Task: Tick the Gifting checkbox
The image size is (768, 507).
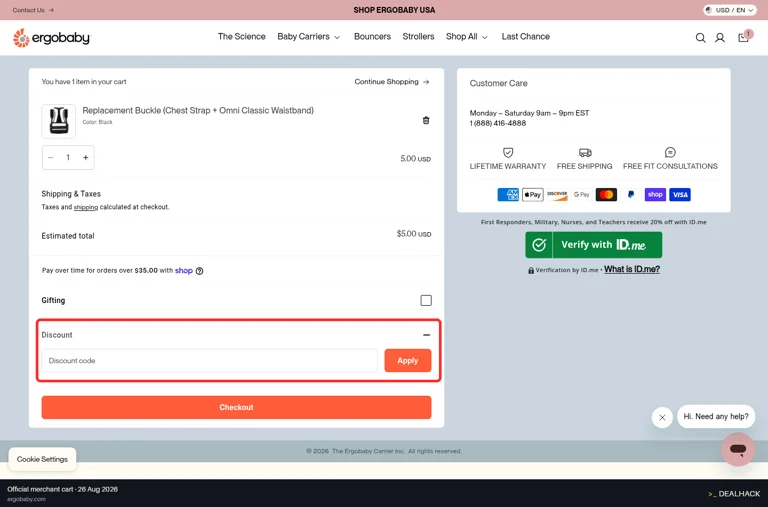Action: (x=426, y=300)
